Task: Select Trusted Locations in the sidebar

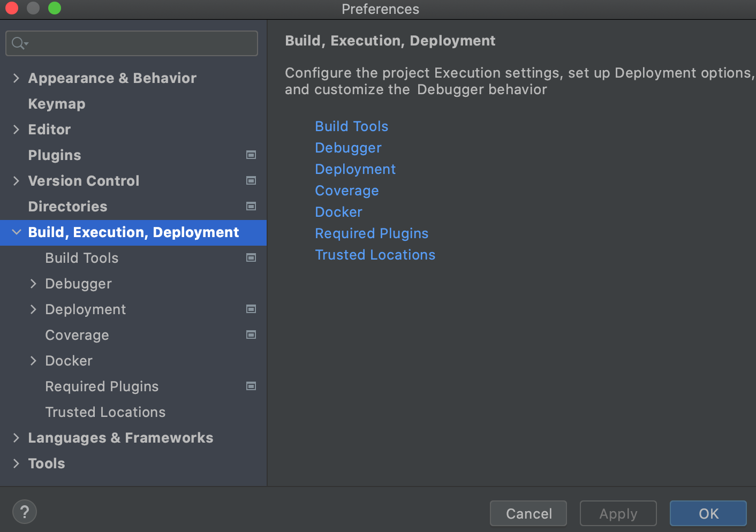Action: point(105,412)
